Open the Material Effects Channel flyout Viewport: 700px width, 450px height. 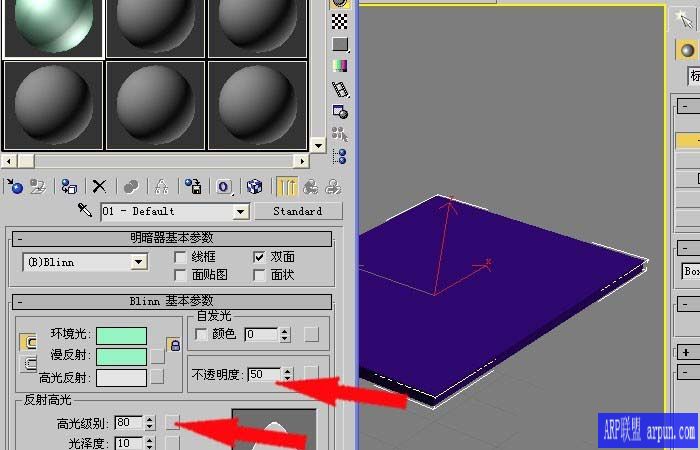click(x=224, y=187)
